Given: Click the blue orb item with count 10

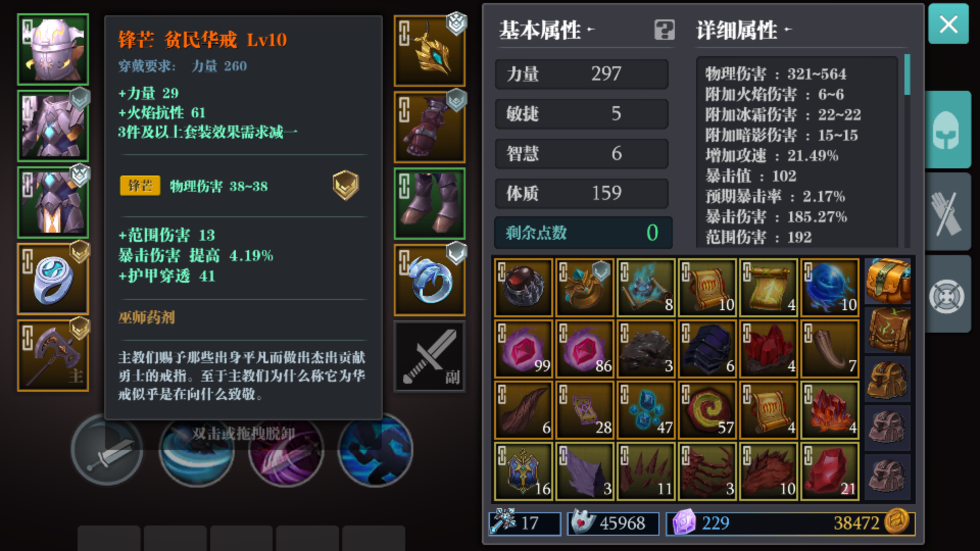Looking at the screenshot, I should 830,288.
